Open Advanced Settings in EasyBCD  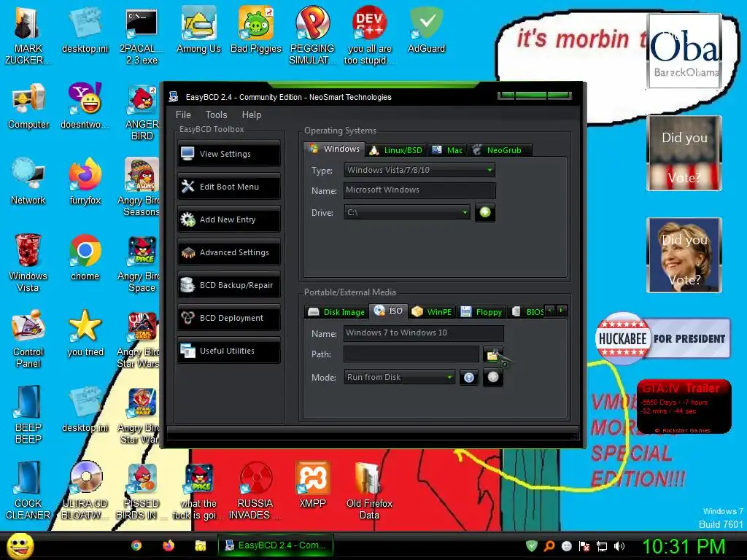(x=229, y=252)
